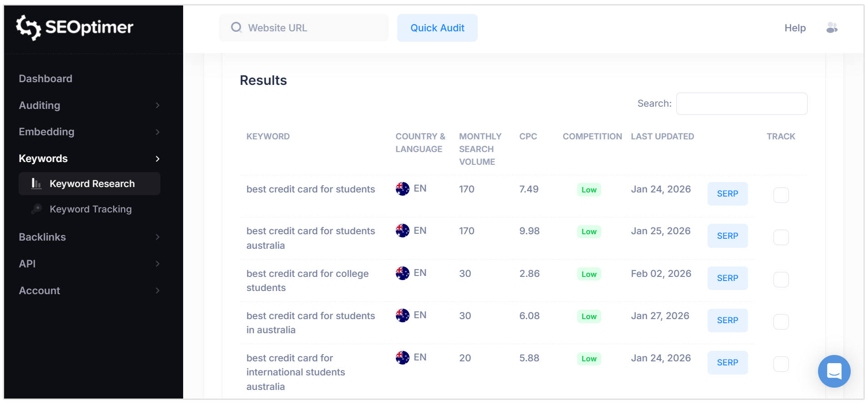Go to the Dashboard menu item

click(45, 78)
